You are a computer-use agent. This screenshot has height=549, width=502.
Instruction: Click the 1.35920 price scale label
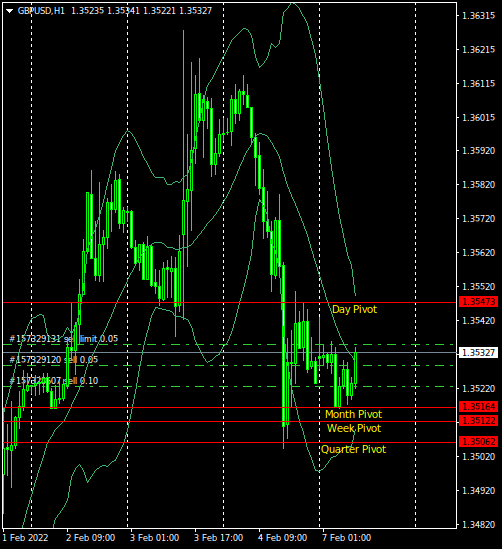[x=479, y=151]
